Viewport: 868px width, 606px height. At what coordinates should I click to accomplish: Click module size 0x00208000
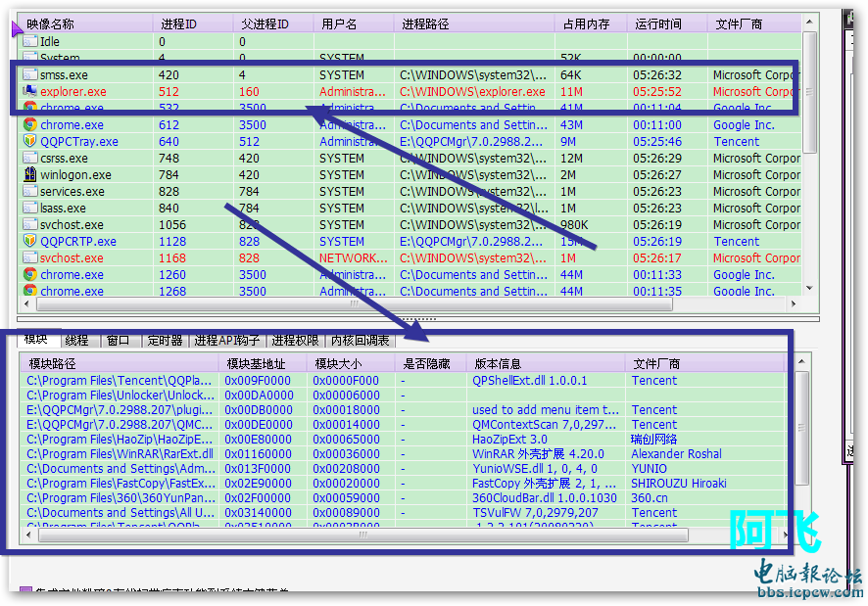[x=346, y=469]
